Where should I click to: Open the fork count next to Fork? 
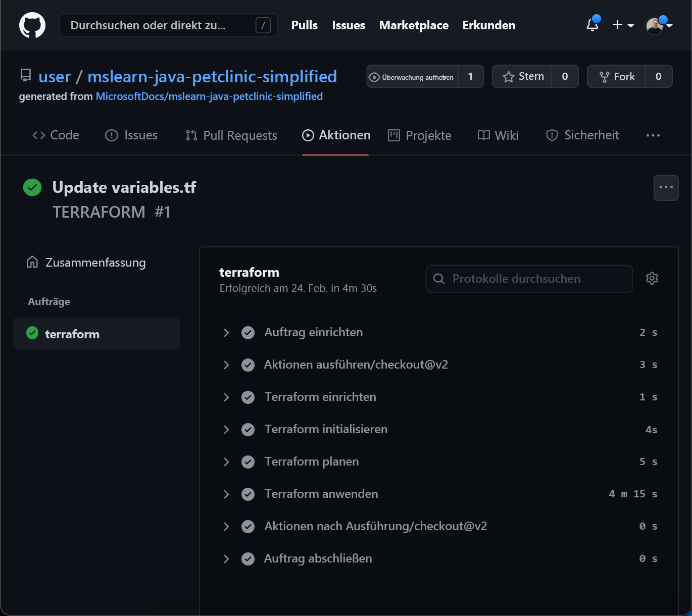point(658,77)
